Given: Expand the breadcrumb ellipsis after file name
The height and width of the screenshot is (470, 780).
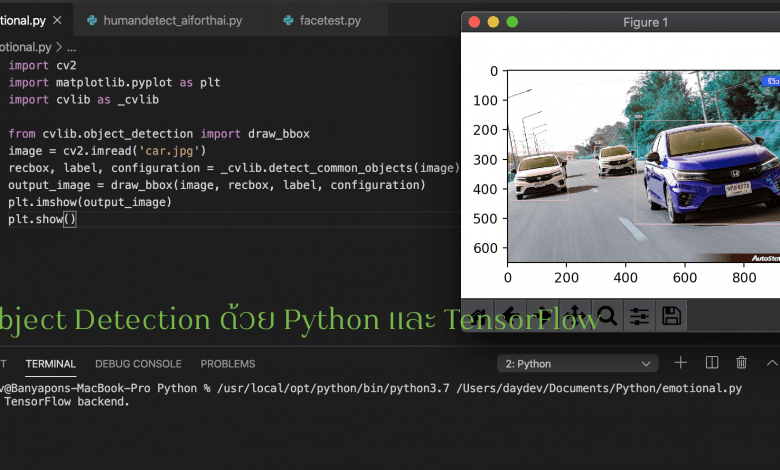Looking at the screenshot, I should (72, 47).
